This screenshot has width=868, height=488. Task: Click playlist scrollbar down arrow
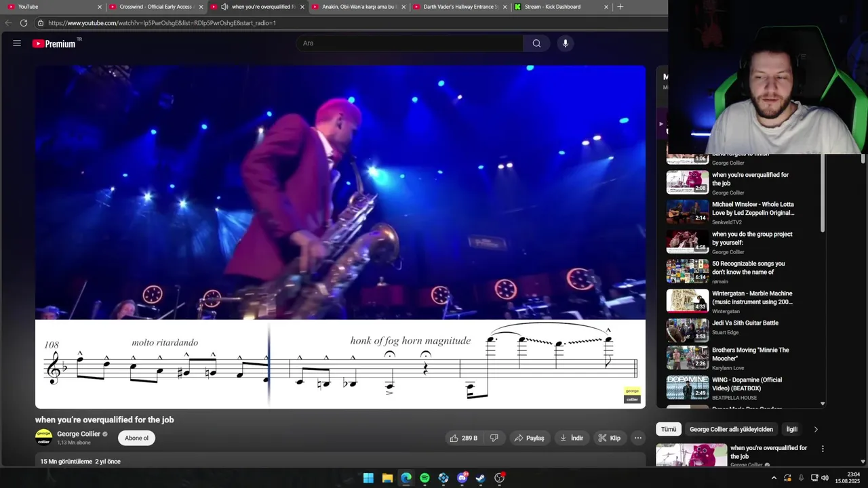point(823,403)
